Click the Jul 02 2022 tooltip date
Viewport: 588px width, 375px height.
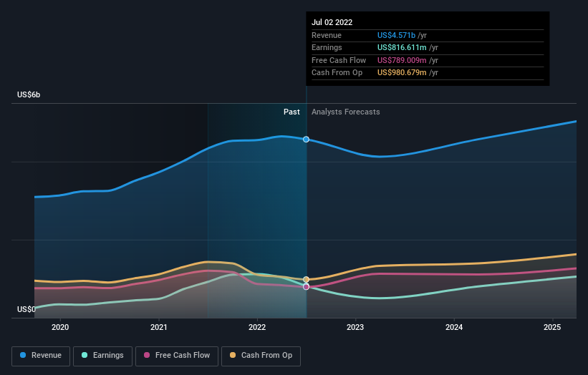point(332,22)
